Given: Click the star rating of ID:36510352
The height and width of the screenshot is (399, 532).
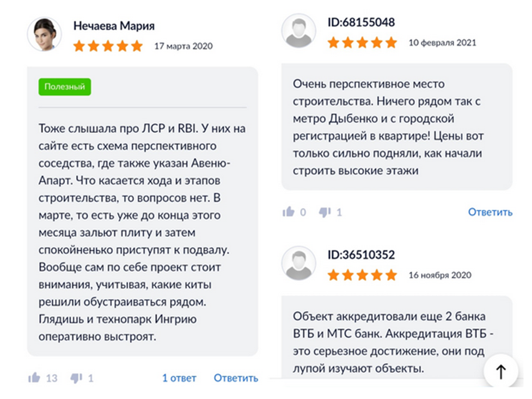Looking at the screenshot, I should click(x=362, y=275).
